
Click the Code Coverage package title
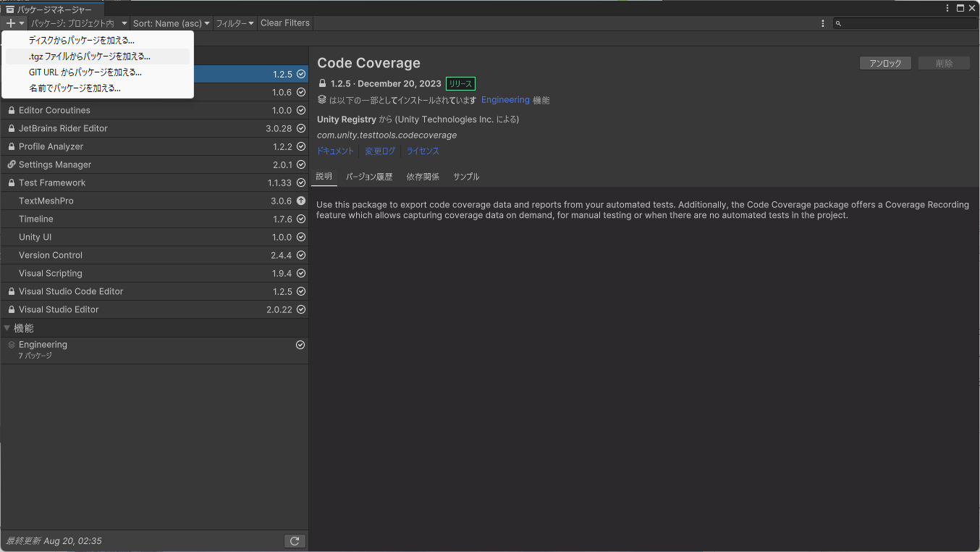(x=369, y=63)
